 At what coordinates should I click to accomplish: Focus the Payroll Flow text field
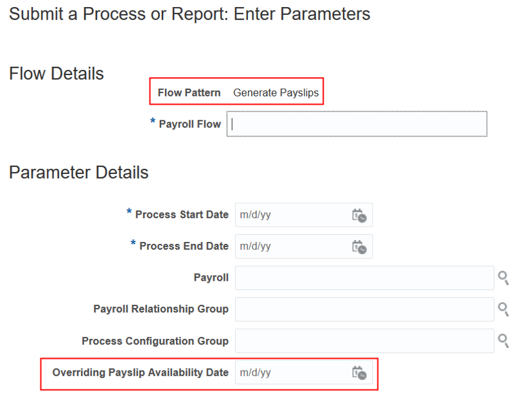coord(357,124)
